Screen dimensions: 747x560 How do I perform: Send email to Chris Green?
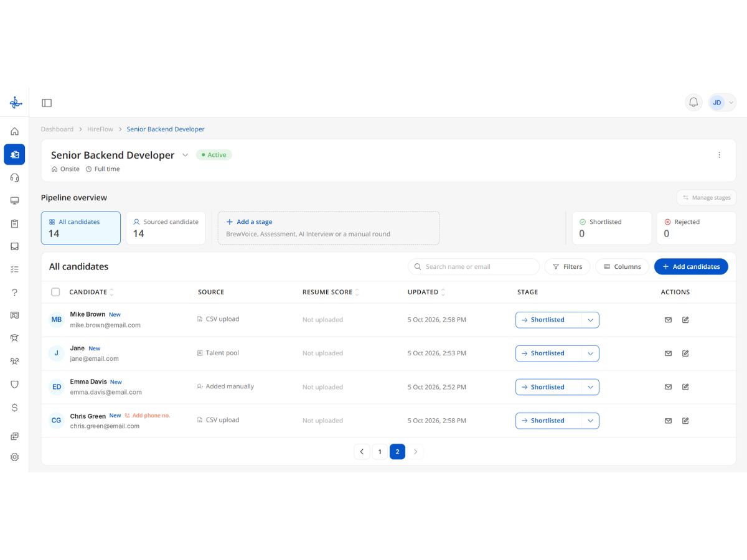668,421
